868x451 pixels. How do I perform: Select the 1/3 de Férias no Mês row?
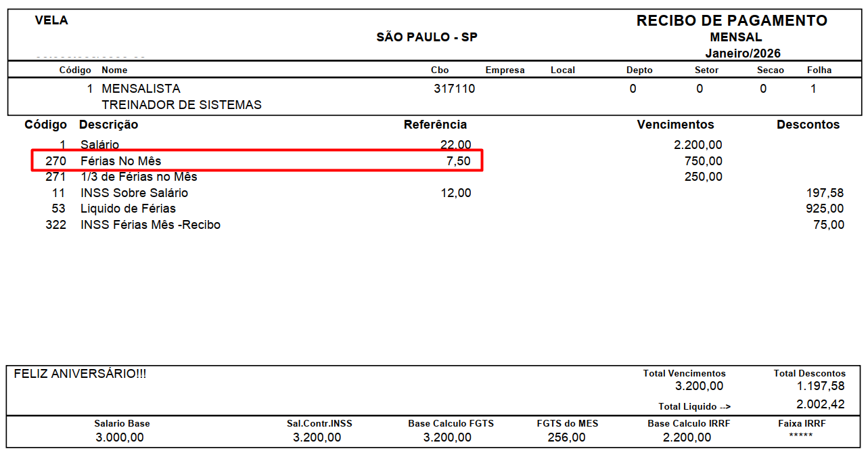click(139, 177)
